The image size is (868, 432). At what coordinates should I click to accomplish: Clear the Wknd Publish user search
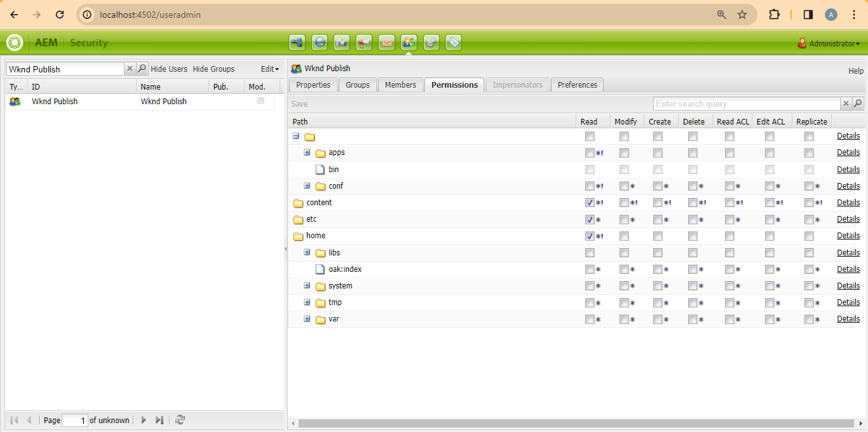(x=130, y=69)
